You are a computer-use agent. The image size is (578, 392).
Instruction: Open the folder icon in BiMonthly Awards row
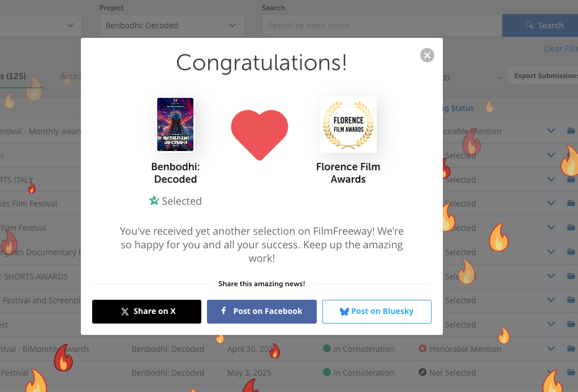(x=571, y=349)
